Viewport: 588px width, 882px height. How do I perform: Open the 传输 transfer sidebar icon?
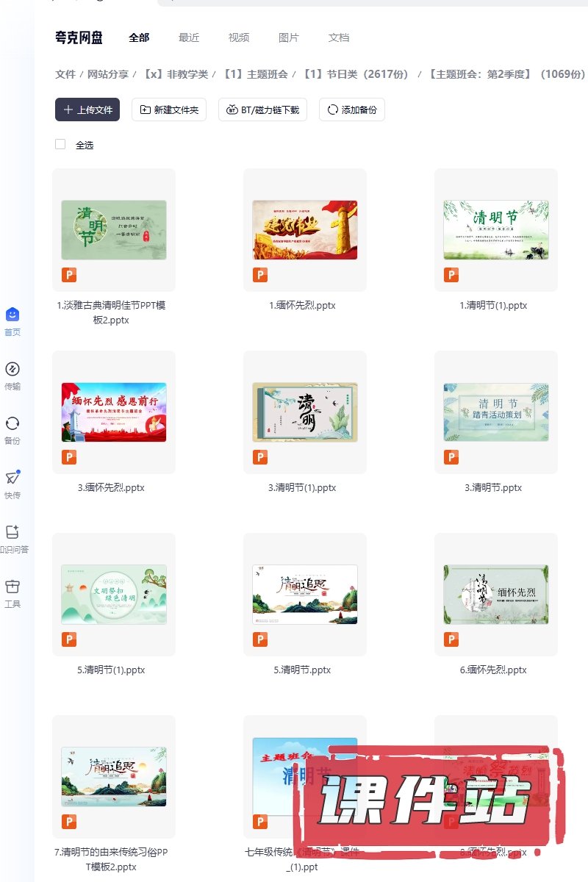(12, 370)
